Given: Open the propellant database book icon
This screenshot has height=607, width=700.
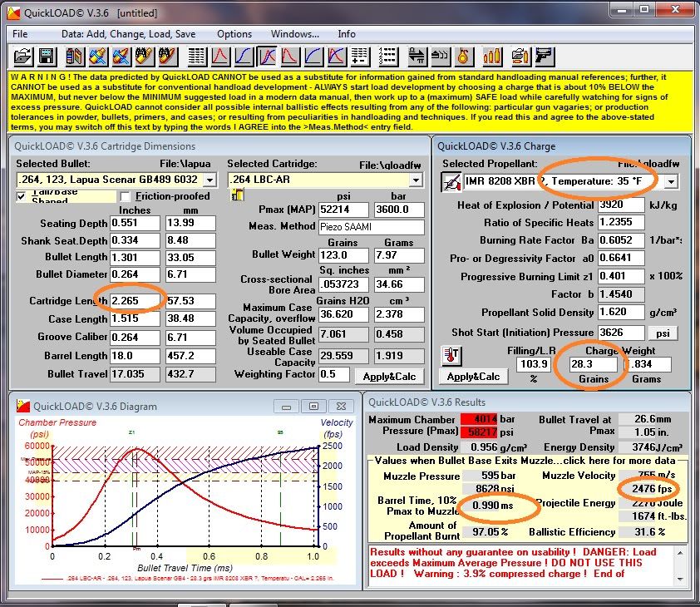Looking at the screenshot, I should 72,57.
